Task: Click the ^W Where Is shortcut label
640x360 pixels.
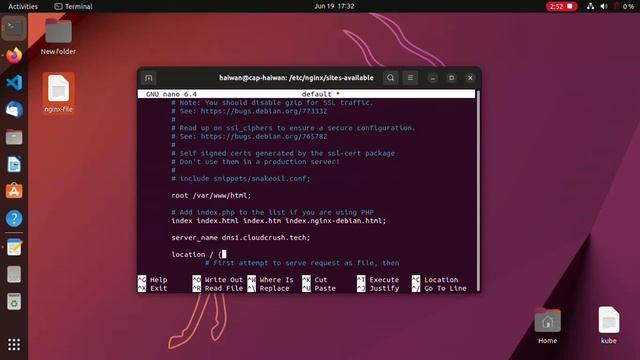Action: pos(271,280)
